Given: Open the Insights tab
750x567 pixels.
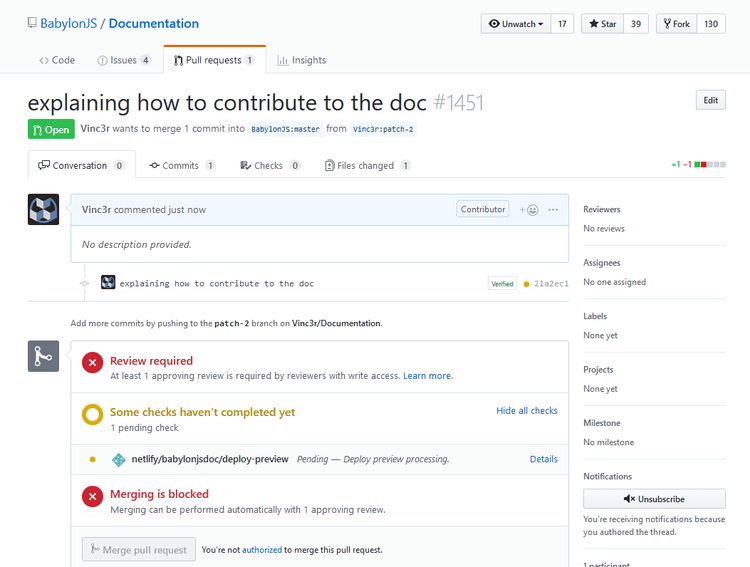Looking at the screenshot, I should click(x=302, y=60).
